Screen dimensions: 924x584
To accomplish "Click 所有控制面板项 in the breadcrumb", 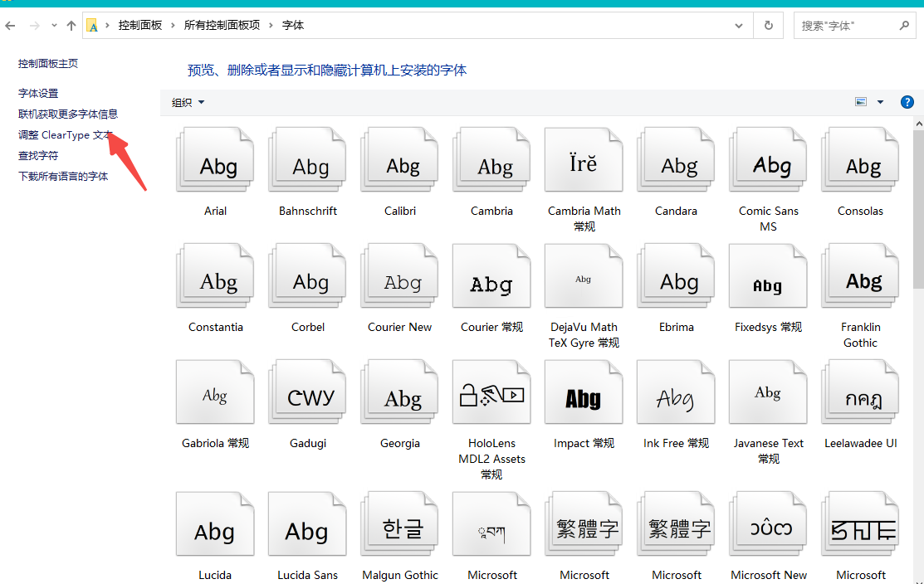I will 222,26.
